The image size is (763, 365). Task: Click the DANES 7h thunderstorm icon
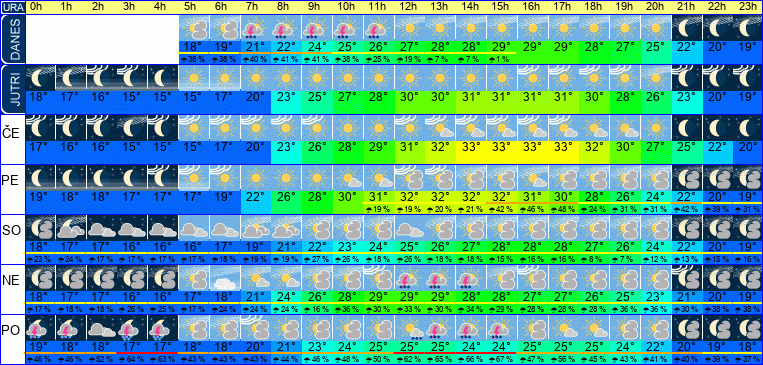pos(255,28)
